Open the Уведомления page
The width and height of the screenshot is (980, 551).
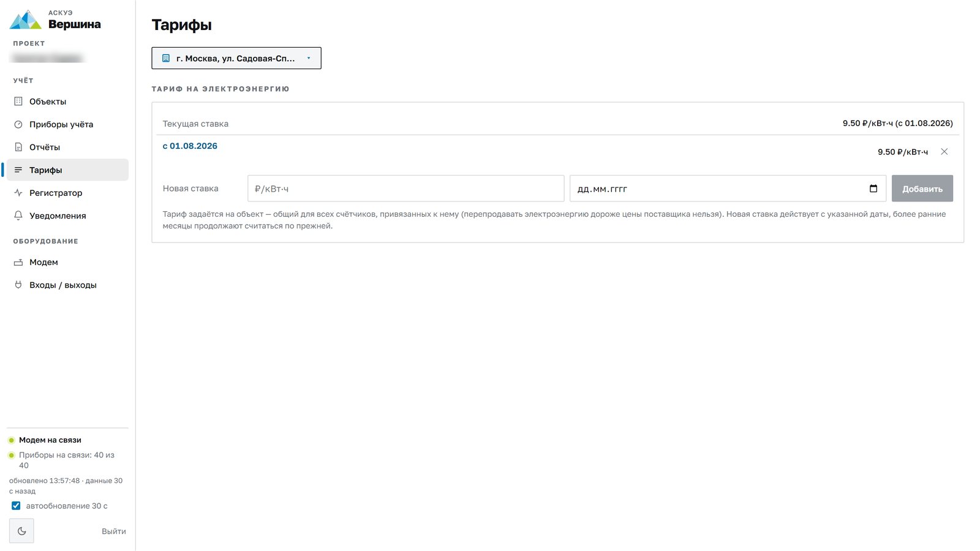(x=67, y=216)
